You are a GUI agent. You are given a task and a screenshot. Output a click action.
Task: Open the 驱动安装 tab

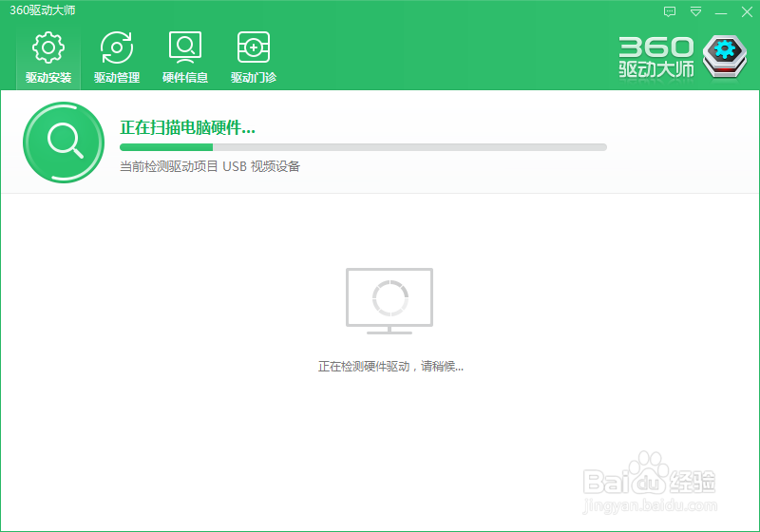point(48,58)
